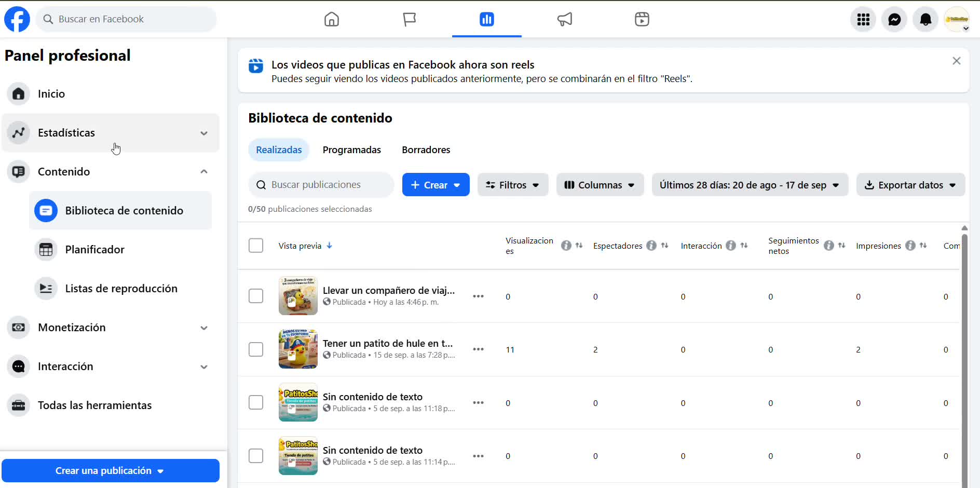Check the post published 5 de sep. 11:14 p.m.
Screen dimensions: 980x488
click(256, 456)
